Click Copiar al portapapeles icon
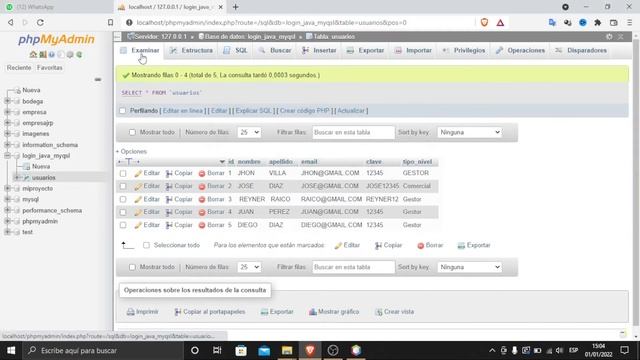Viewport: 640px width, 360px height. [178, 312]
